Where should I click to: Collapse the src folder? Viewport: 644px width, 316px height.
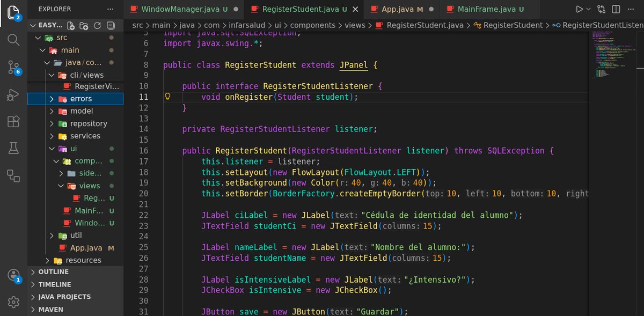(x=75, y=38)
